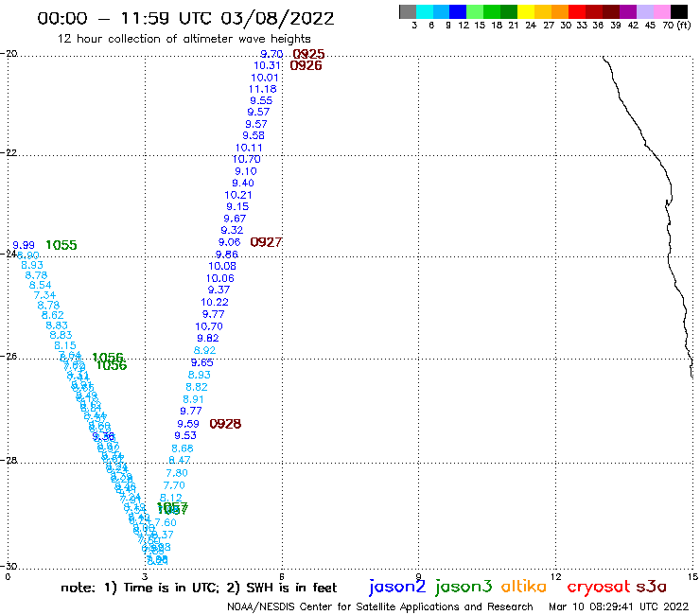This screenshot has width=700, height=615.
Task: Select the 10.08 wave height value
Action: pyautogui.click(x=222, y=266)
